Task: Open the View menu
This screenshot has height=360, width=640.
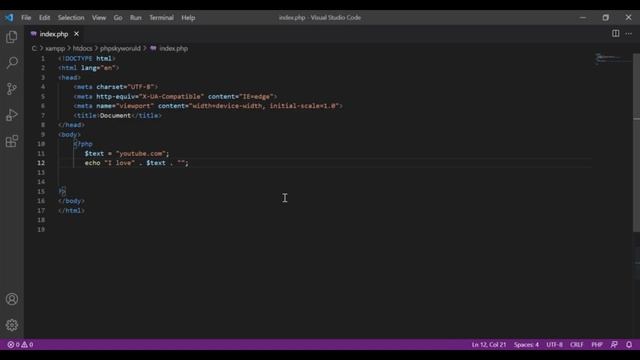Action: [99, 18]
